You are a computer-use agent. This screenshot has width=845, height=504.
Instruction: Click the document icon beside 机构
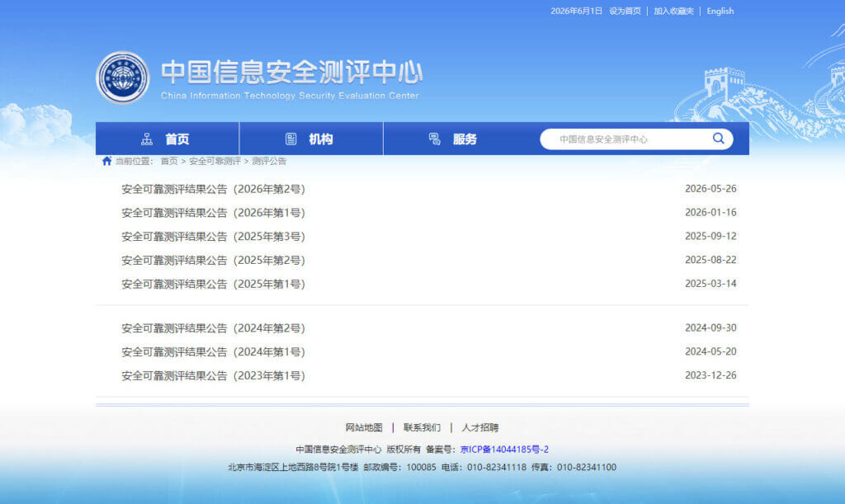coord(291,139)
